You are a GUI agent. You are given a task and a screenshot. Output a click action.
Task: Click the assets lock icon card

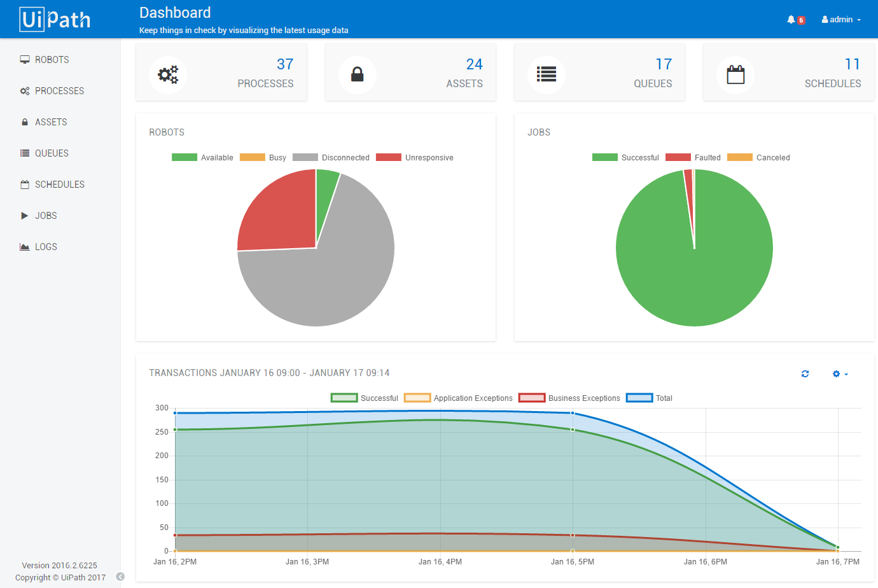(358, 75)
